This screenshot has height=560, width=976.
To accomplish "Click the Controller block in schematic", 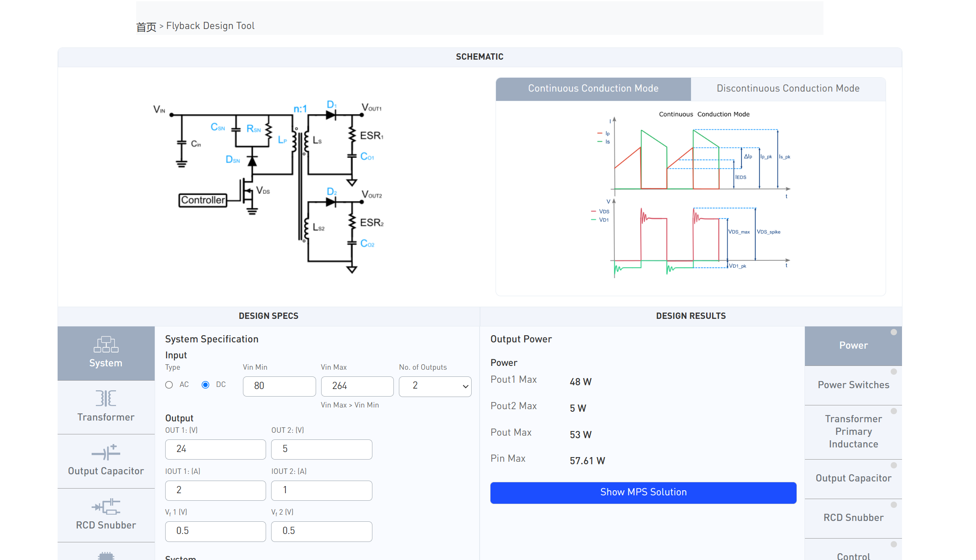I will tap(203, 200).
